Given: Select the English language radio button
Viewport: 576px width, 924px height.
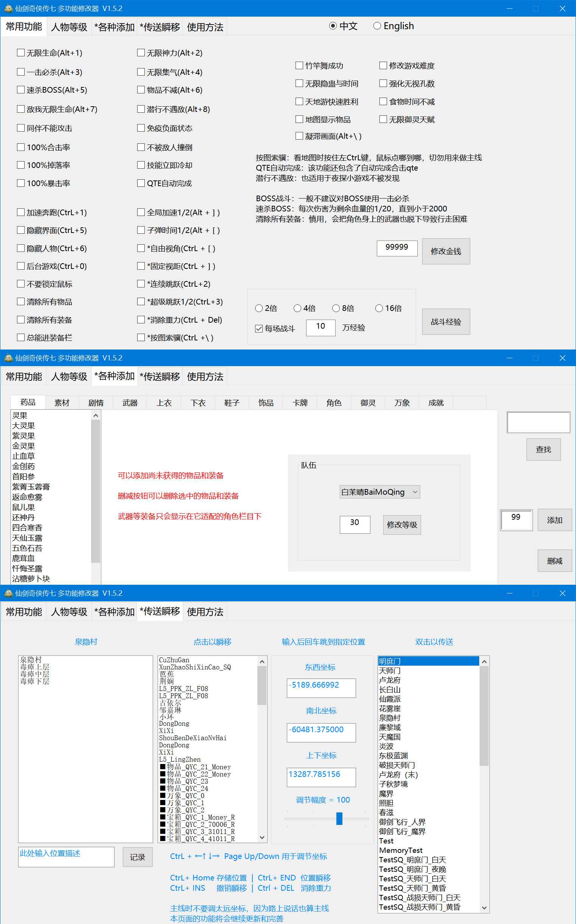Looking at the screenshot, I should coord(377,26).
